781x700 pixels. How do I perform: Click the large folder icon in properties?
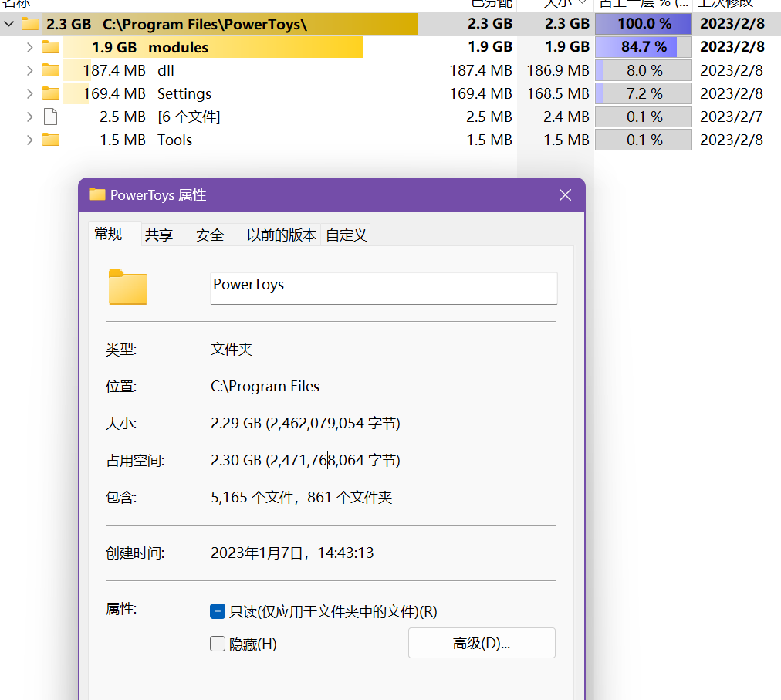coord(127,287)
